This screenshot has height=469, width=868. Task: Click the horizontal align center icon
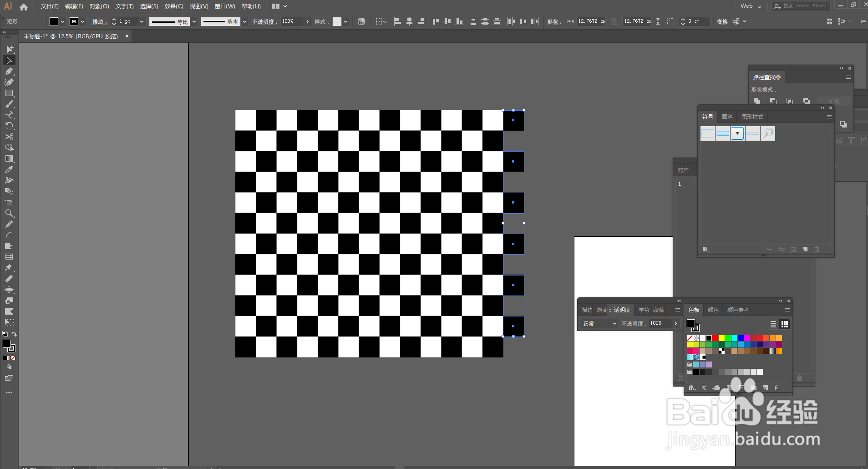click(409, 21)
